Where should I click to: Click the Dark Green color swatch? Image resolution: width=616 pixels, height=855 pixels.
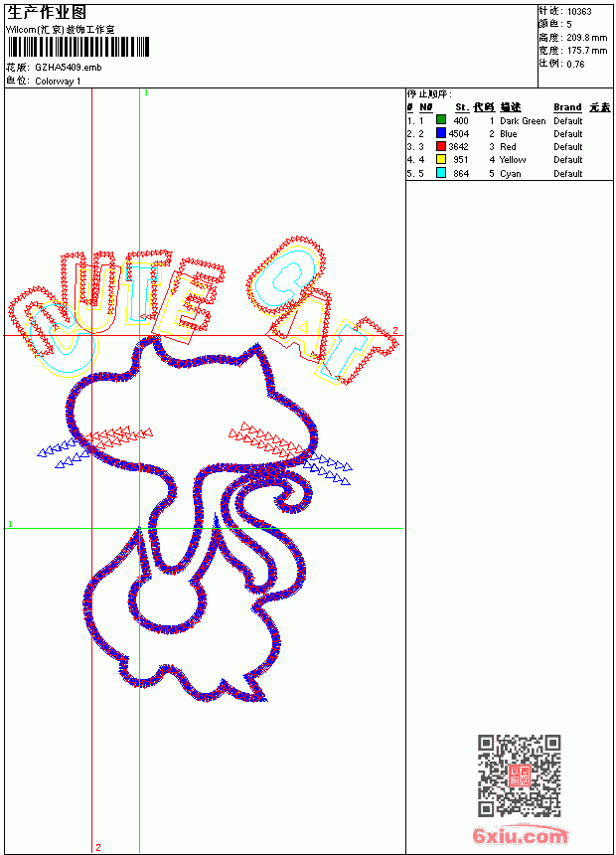441,120
